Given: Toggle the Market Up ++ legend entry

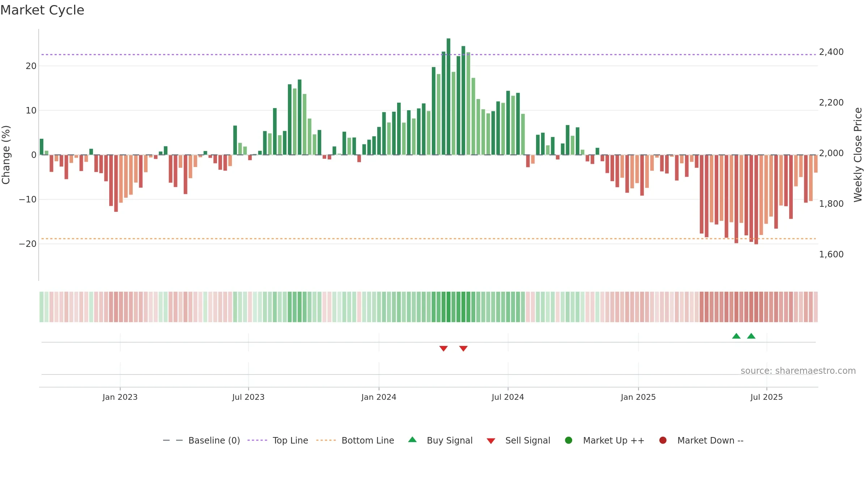Looking at the screenshot, I should [x=605, y=440].
